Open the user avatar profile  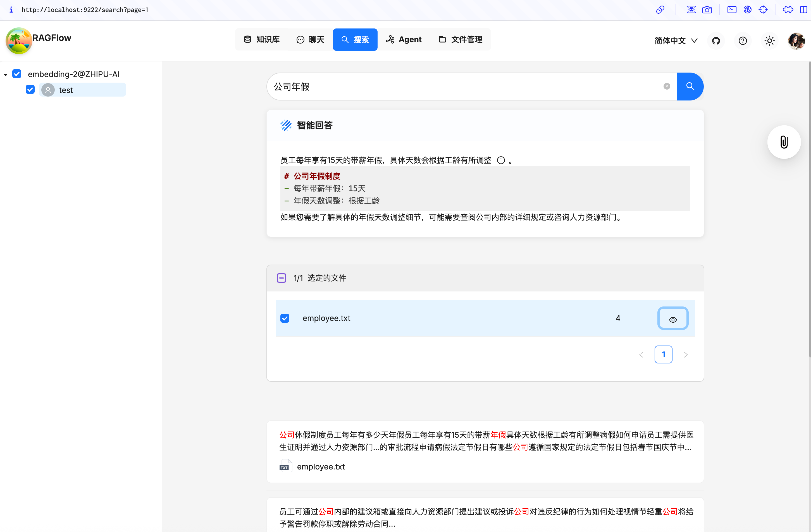pyautogui.click(x=796, y=41)
